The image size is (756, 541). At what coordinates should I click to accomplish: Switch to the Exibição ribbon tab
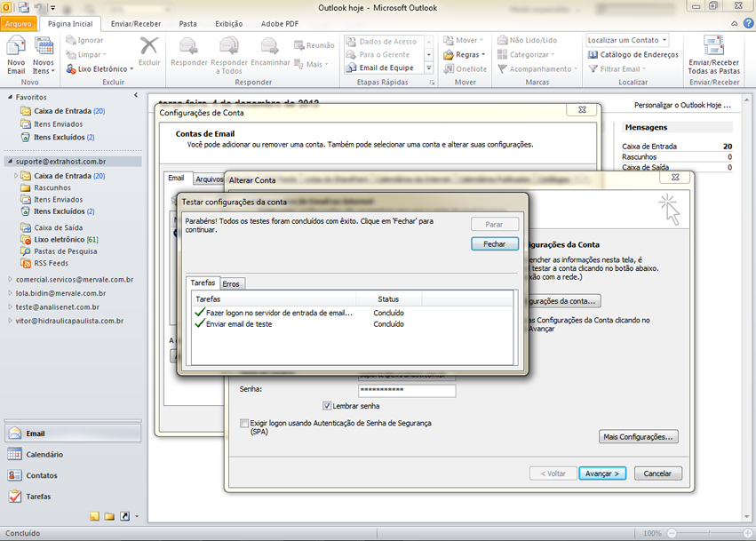coord(229,24)
